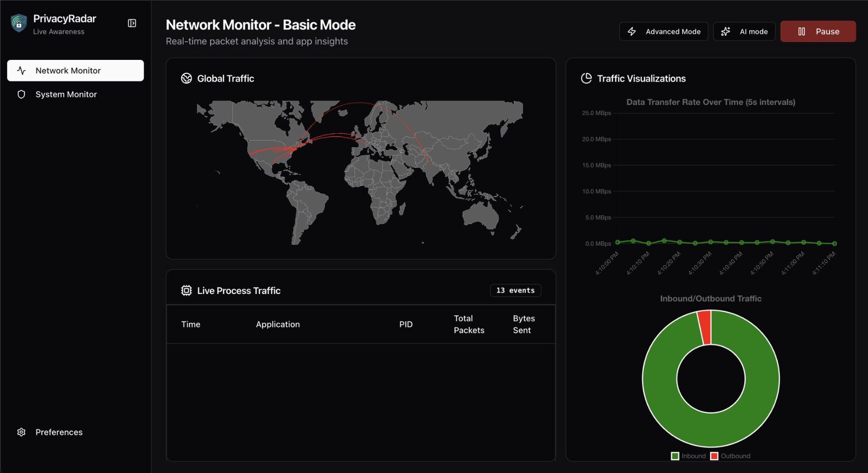
Task: Click the PrivacyRadar shield logo
Action: pos(19,23)
